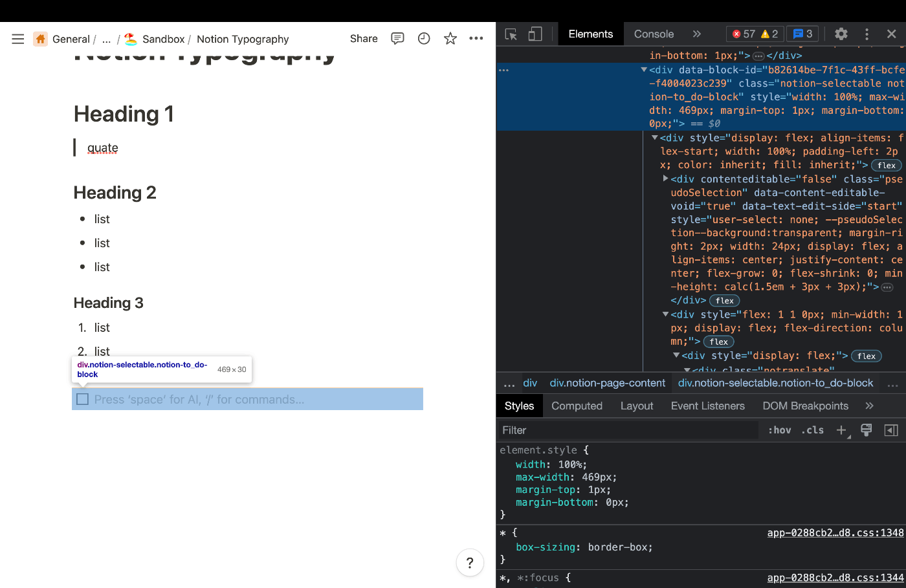Select the plain div in DOM breadcrumb
906x588 pixels.
tap(530, 383)
